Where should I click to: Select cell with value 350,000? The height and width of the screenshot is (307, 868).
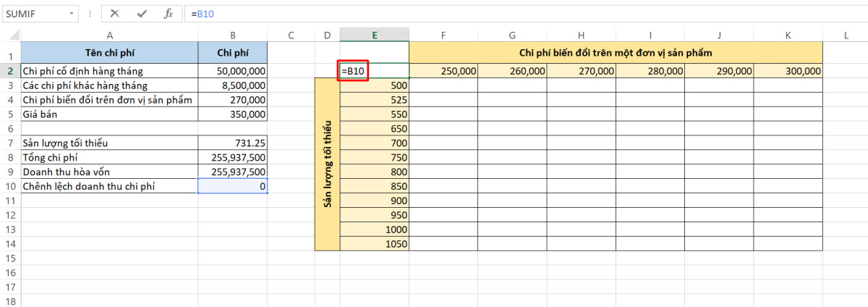pos(233,114)
